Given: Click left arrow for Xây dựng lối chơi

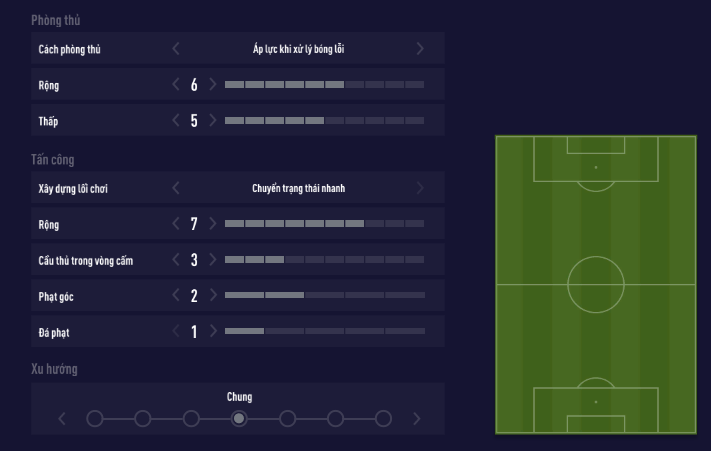Looking at the screenshot, I should coord(177,188).
